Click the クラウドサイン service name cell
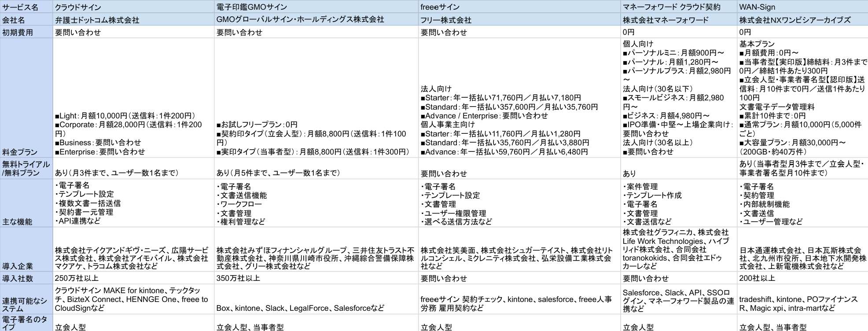Viewport: 868px width, 331px height. [133, 7]
